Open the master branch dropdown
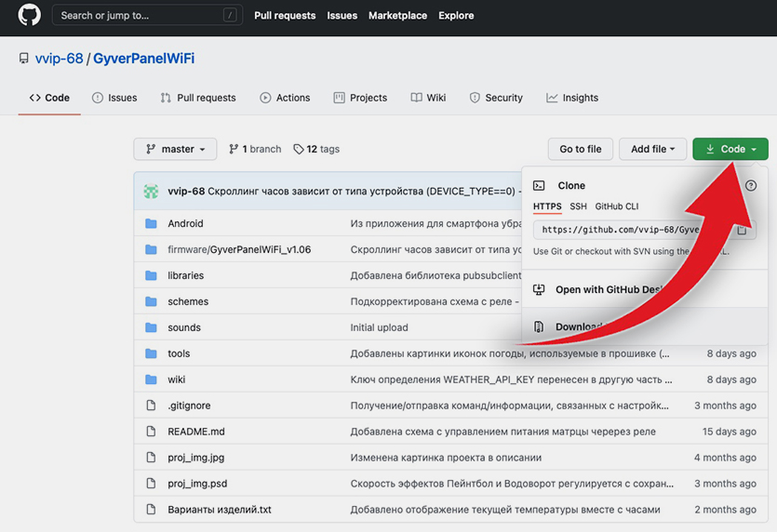This screenshot has width=777, height=532. tap(175, 149)
